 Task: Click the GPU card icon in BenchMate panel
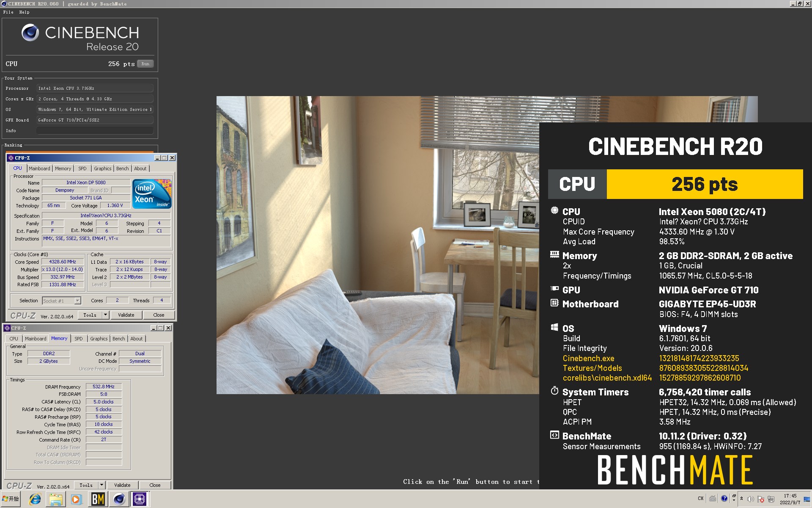554,289
